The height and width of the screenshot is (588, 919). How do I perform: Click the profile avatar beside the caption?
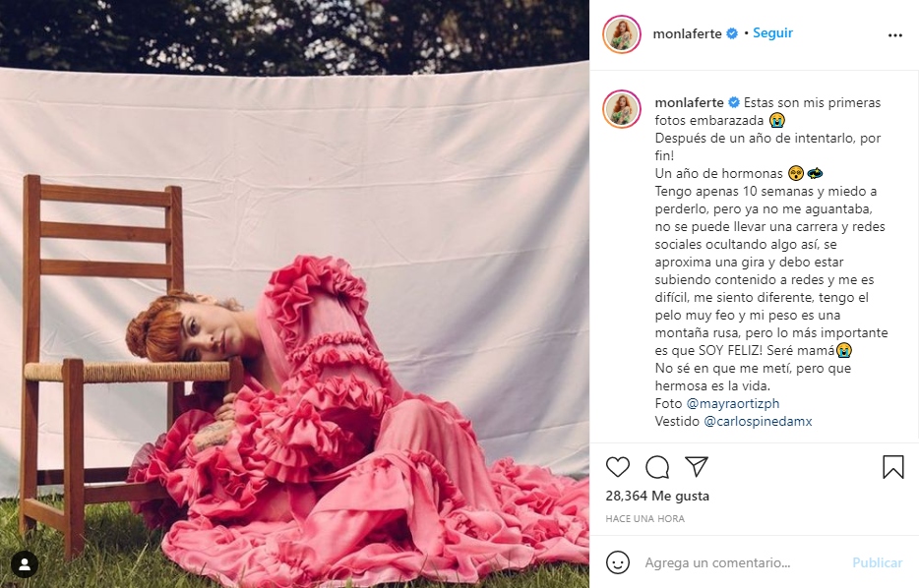pos(622,109)
